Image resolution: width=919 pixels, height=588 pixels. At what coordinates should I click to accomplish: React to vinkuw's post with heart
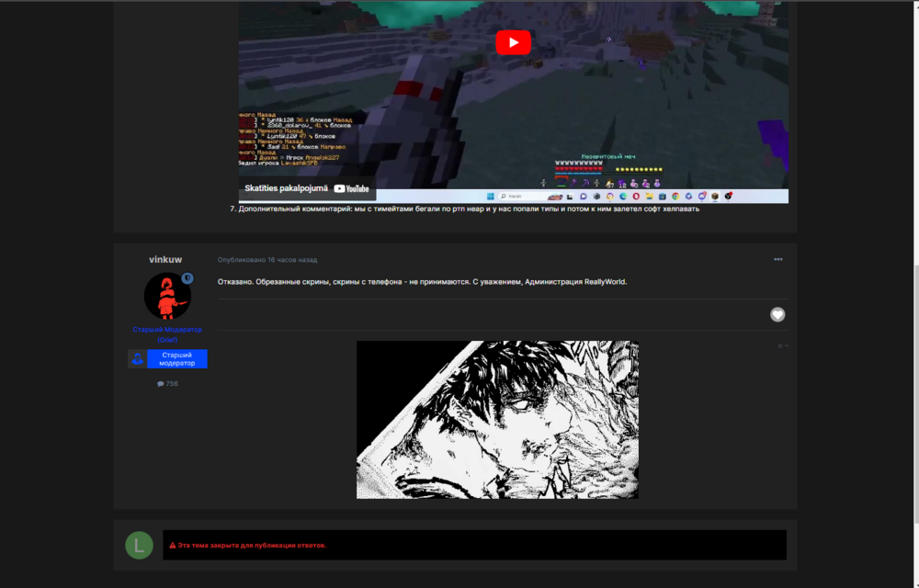777,314
